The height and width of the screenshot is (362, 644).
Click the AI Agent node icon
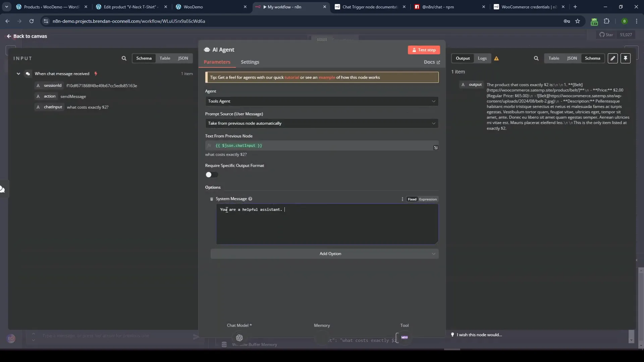[207, 49]
